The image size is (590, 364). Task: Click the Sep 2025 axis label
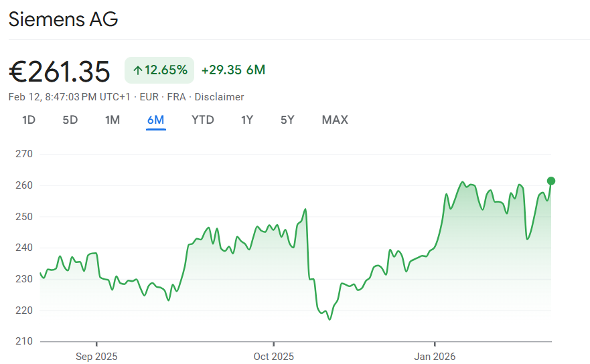click(96, 357)
